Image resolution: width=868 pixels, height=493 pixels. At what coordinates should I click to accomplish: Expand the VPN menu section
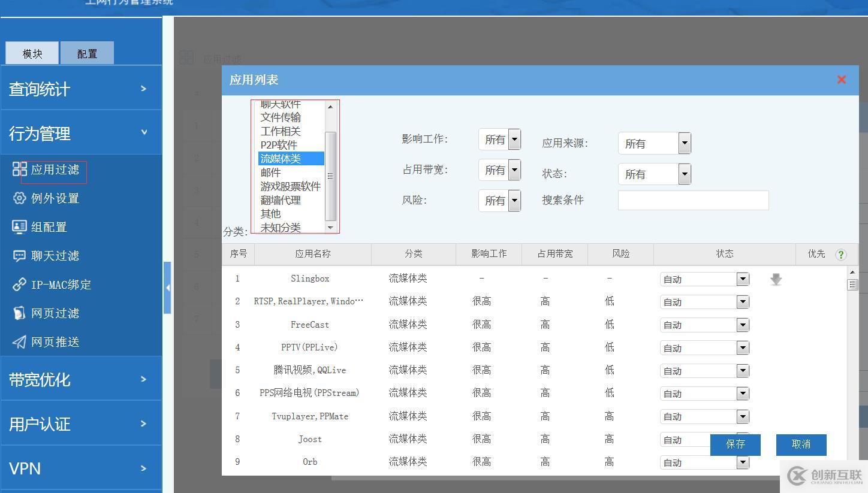(x=81, y=468)
